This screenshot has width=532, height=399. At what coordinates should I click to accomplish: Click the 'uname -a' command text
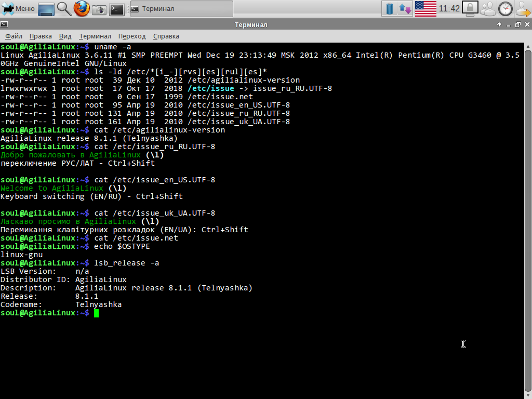coord(113,47)
